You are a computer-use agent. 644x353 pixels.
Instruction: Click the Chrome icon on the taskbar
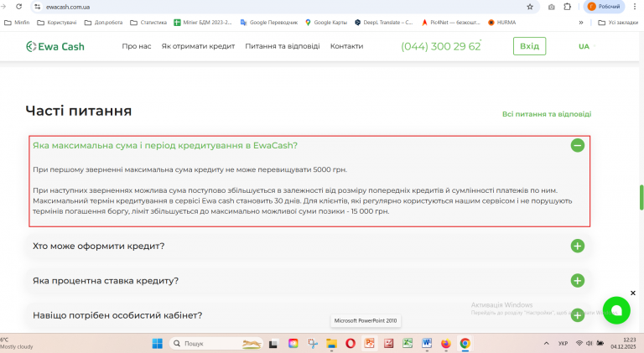[465, 344]
